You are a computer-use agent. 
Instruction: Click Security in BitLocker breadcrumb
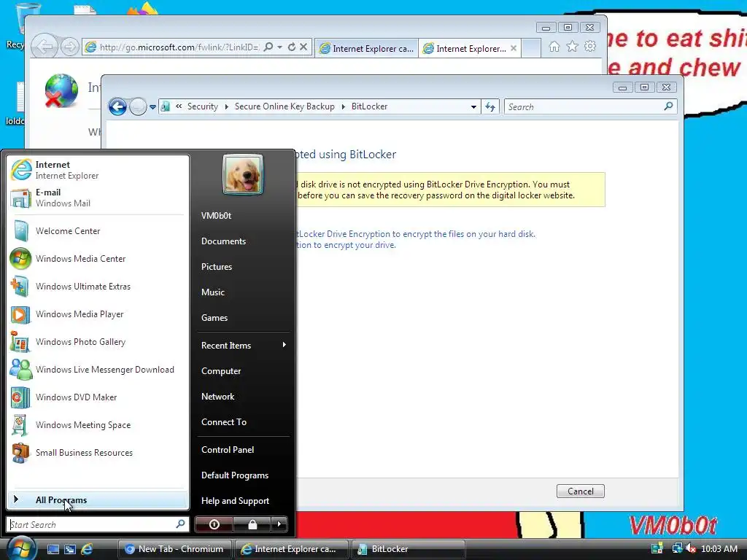pyautogui.click(x=203, y=106)
